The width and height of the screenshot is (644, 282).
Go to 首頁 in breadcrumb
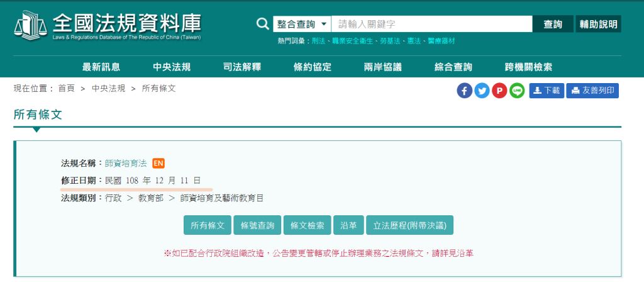coord(67,89)
